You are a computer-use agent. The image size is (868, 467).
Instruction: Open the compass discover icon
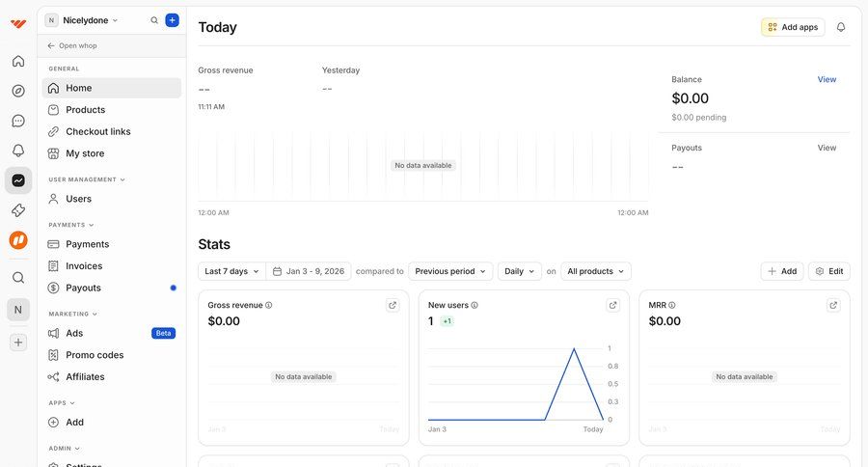(x=18, y=91)
